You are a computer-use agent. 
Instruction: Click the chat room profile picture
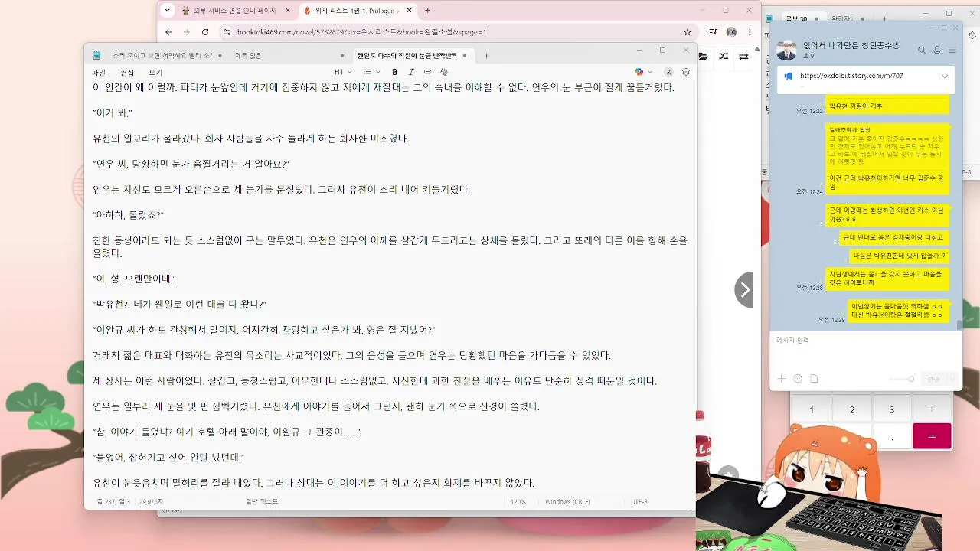tap(786, 50)
